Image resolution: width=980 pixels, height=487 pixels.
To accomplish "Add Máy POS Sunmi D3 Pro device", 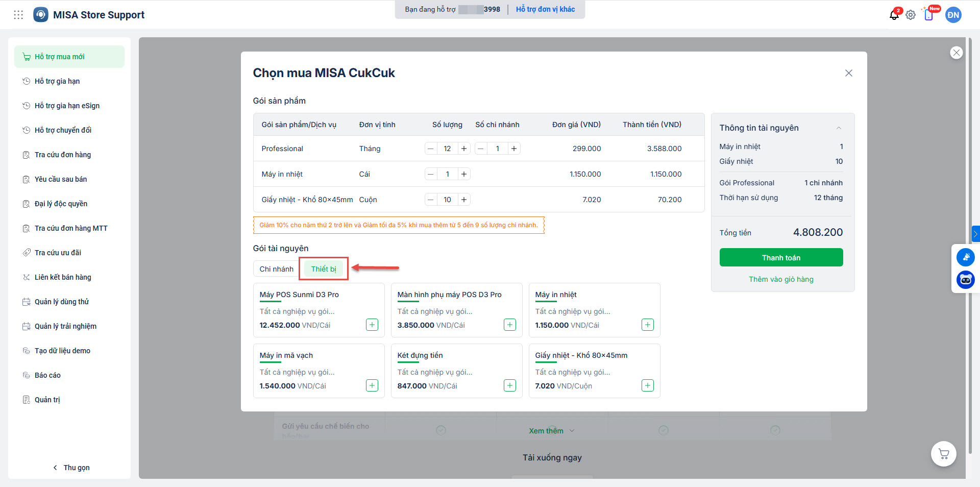I will tap(372, 325).
